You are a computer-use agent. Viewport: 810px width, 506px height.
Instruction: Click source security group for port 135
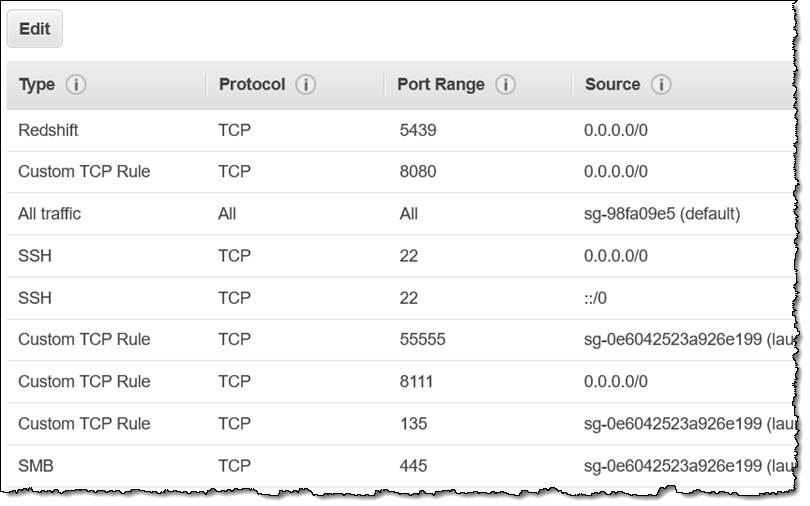[x=689, y=424]
